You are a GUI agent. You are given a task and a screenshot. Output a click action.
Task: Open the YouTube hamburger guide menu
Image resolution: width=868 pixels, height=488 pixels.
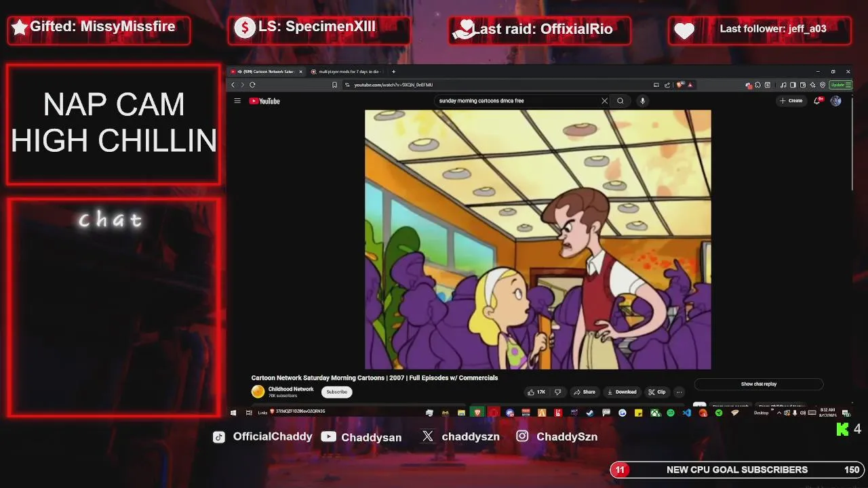[237, 101]
